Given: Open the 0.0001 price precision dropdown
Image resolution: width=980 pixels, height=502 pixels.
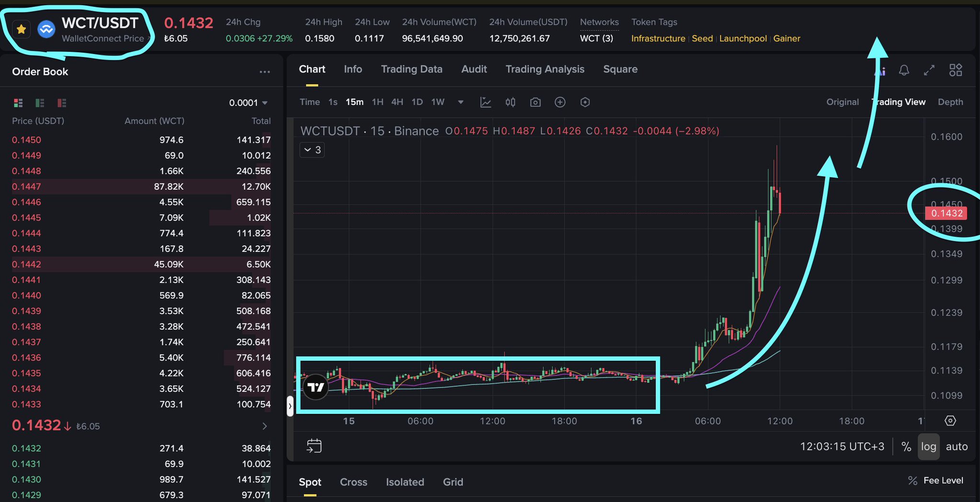Looking at the screenshot, I should pyautogui.click(x=248, y=103).
